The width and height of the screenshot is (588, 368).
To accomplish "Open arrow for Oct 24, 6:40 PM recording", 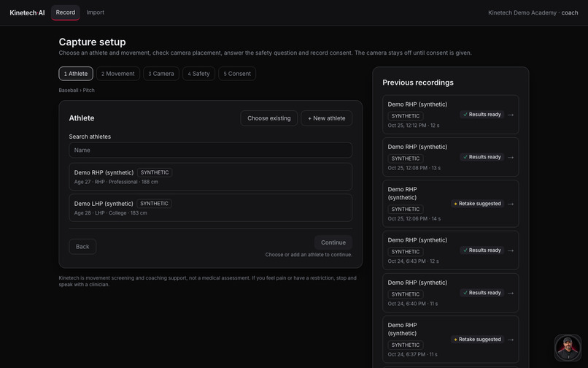I will 511,293.
